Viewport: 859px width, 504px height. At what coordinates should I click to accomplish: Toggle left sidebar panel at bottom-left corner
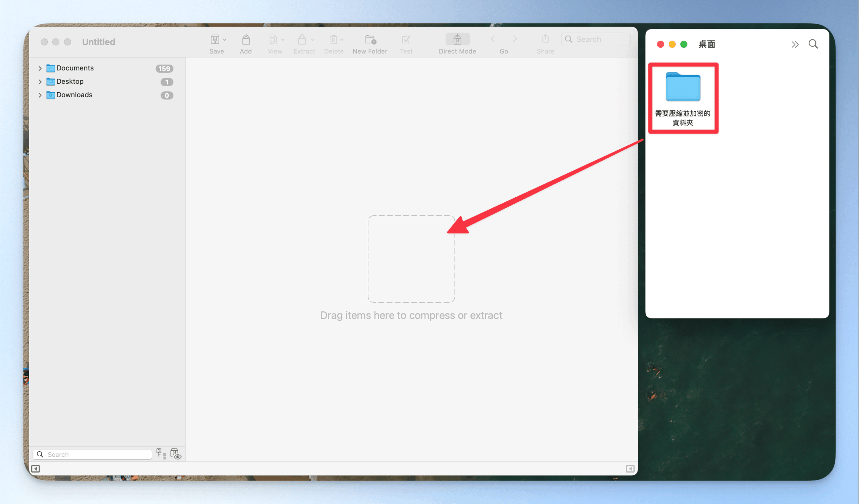[x=36, y=469]
